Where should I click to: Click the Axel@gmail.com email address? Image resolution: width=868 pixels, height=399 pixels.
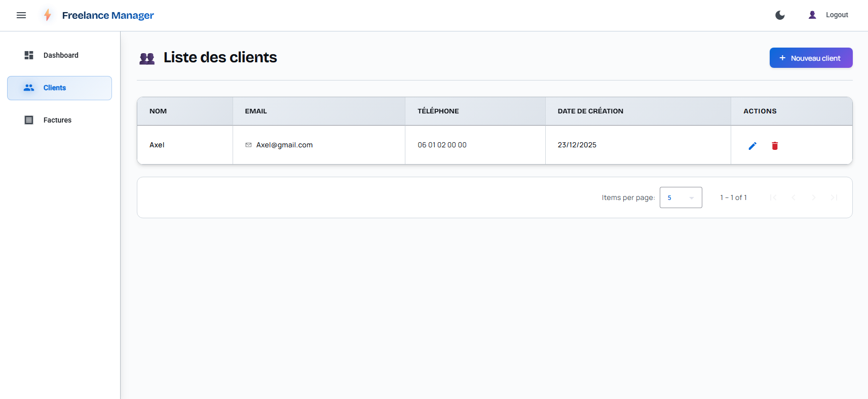284,145
